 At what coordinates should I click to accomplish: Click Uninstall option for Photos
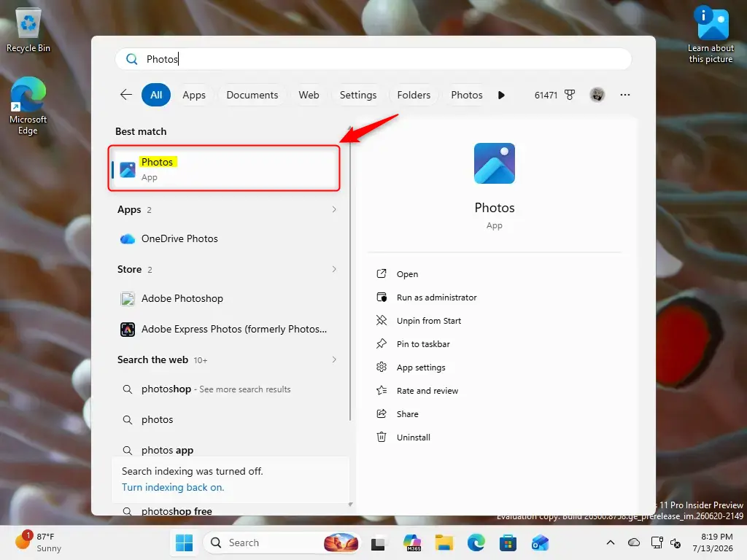click(413, 437)
